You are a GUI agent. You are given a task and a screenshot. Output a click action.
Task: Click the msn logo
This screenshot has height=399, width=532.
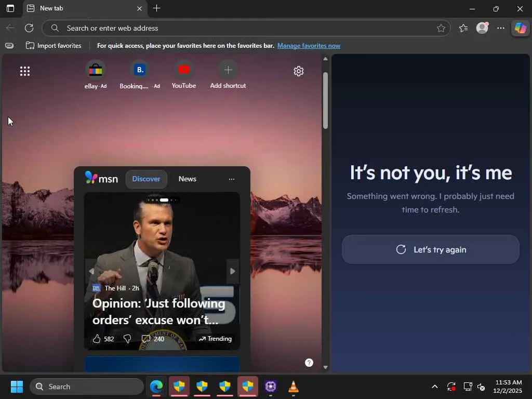click(101, 178)
